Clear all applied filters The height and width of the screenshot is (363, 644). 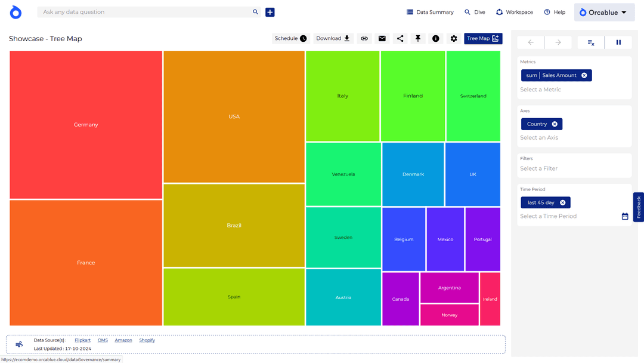[590, 42]
